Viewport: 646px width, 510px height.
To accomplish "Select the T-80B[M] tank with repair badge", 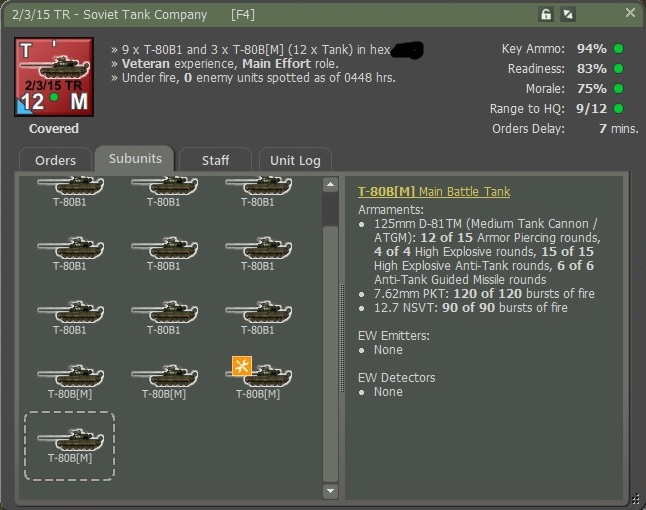I will (258, 381).
